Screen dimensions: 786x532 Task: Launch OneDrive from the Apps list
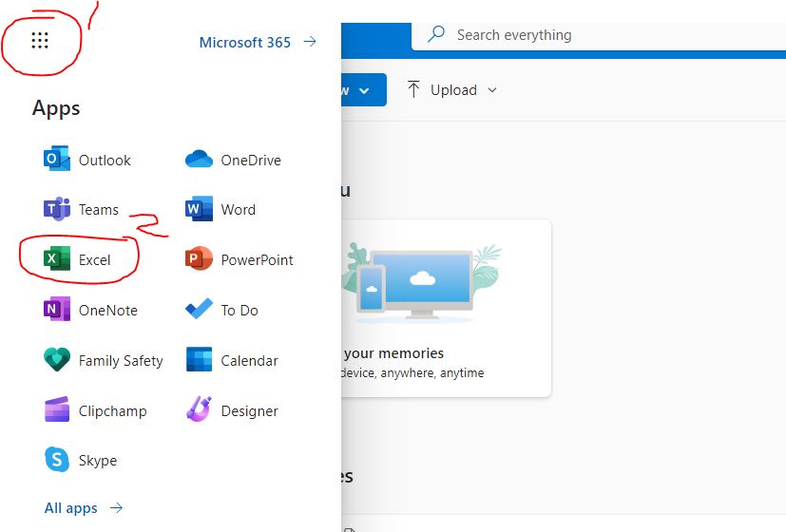[x=233, y=160]
